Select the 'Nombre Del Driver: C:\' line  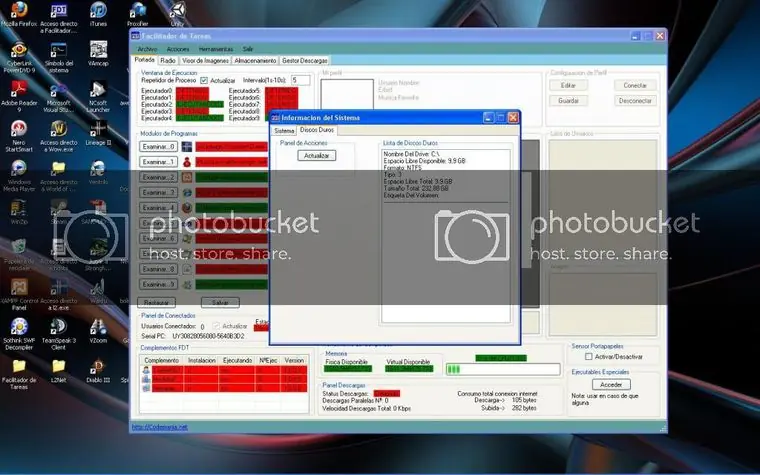pyautogui.click(x=412, y=154)
